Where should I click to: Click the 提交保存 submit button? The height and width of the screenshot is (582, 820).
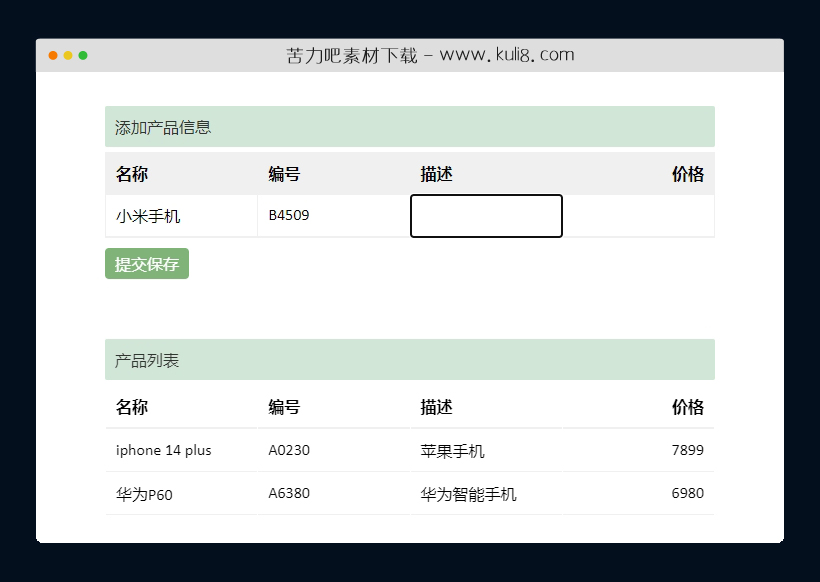click(x=146, y=263)
